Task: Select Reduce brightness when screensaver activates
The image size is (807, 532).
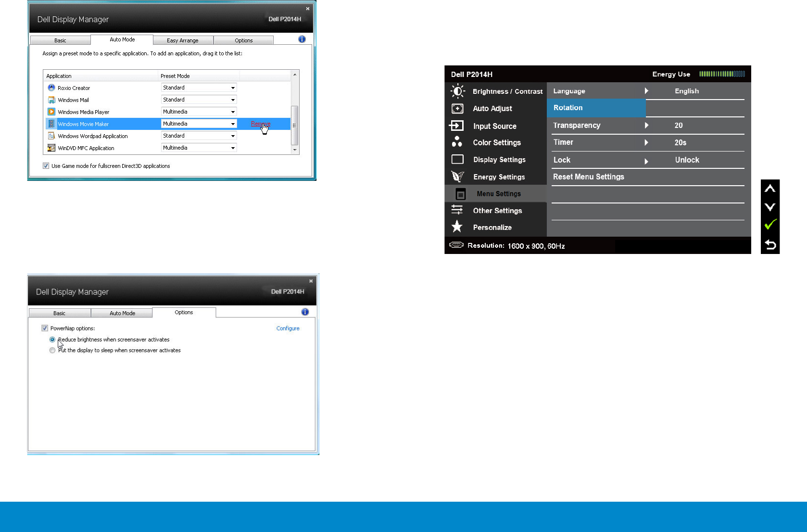Action: coord(52,340)
